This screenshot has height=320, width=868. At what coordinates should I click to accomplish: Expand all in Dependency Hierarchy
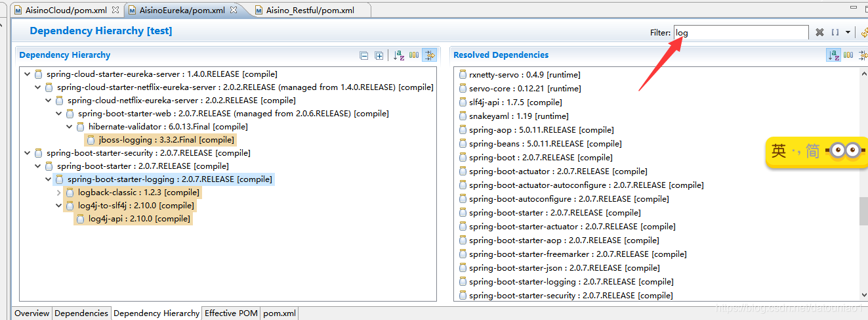[379, 55]
